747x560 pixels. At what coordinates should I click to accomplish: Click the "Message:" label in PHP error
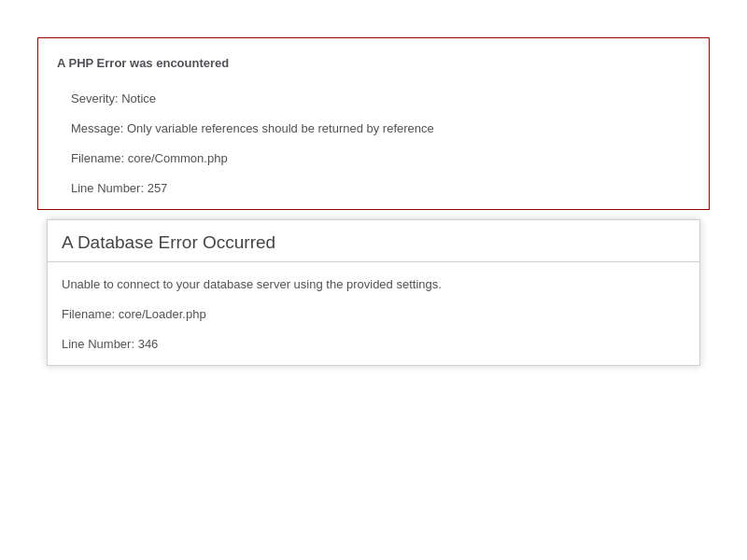97,129
